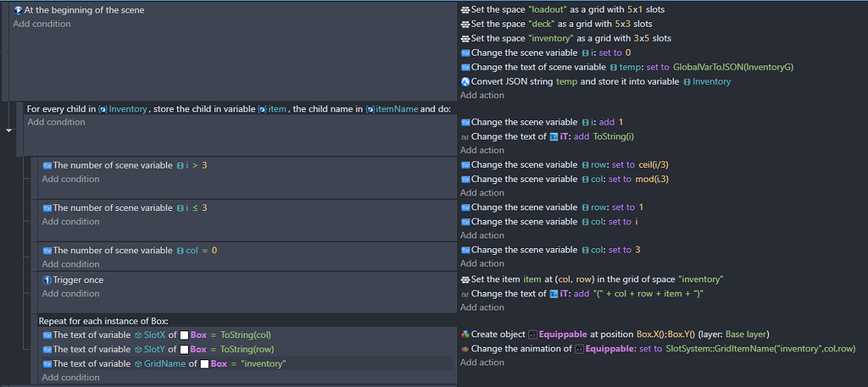
Task: Click the text icon of the iT add "(" + col action
Action: (x=465, y=294)
